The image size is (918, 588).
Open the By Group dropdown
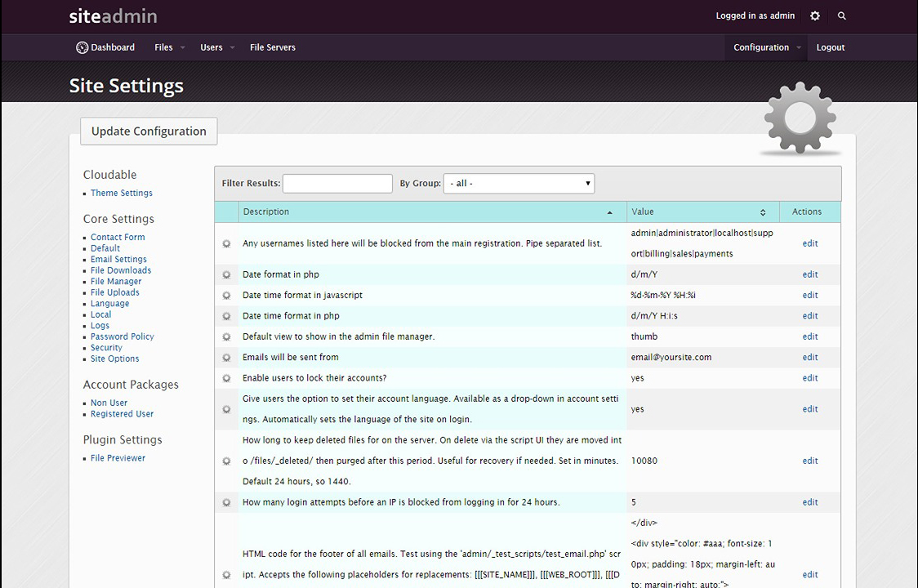click(x=519, y=184)
